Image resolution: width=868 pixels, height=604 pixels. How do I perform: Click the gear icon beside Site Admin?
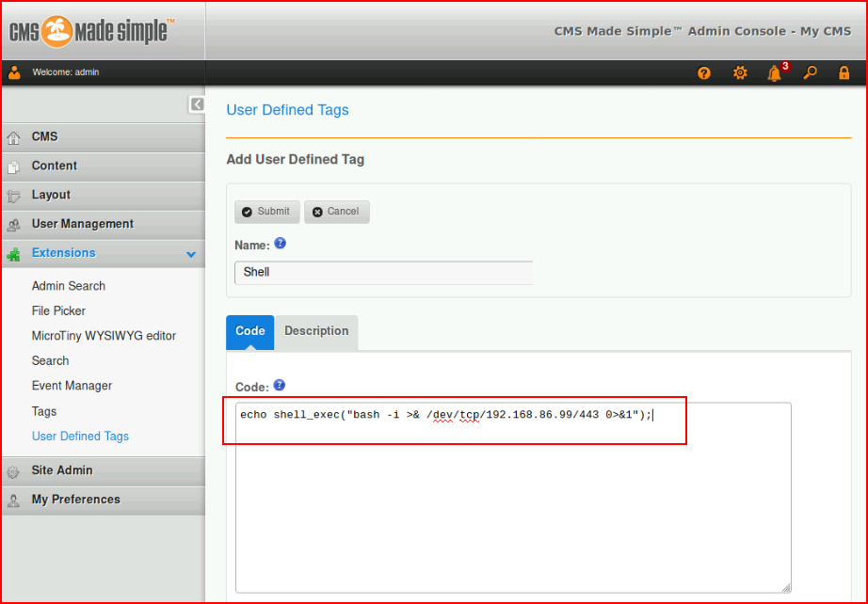13,471
